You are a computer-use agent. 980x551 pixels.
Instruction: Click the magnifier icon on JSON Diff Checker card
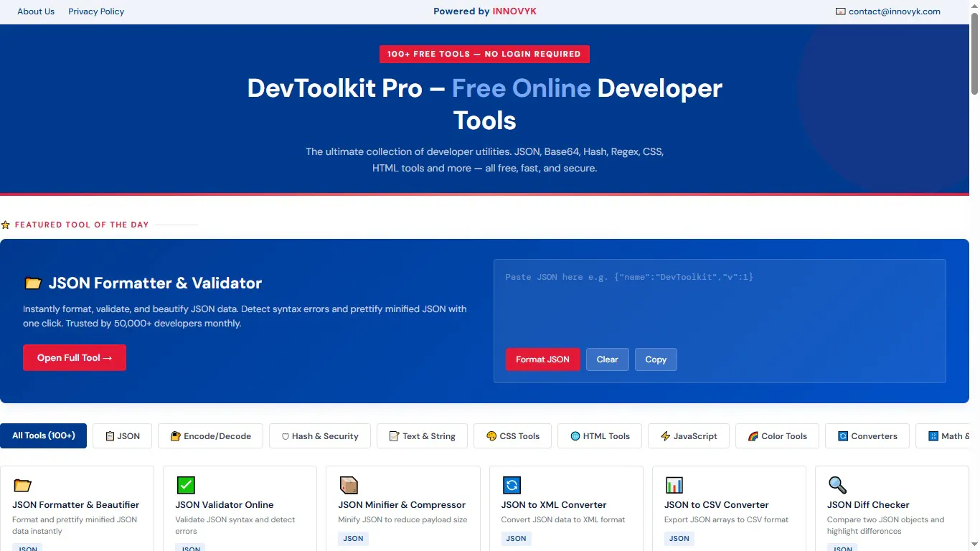tap(837, 485)
